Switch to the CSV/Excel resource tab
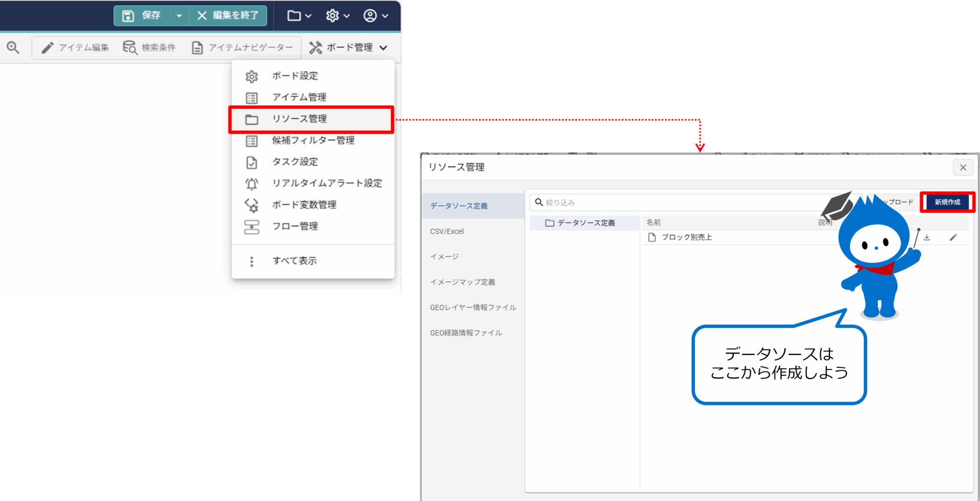980x501 pixels. (x=447, y=231)
